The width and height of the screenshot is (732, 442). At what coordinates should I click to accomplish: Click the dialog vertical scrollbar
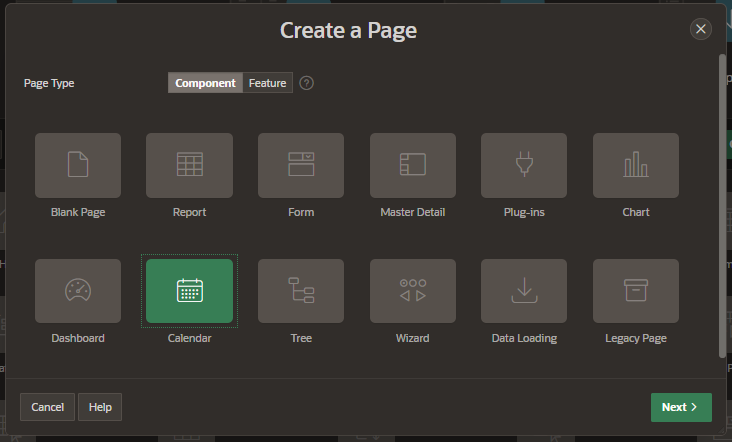click(x=722, y=205)
